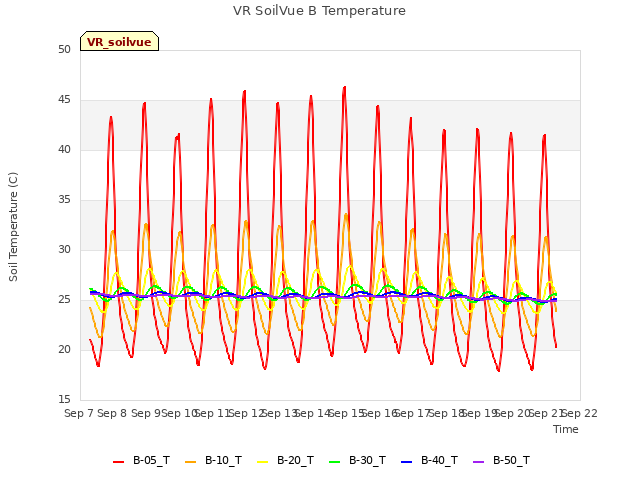Click the Sep 7 x-axis label

pos(78,413)
